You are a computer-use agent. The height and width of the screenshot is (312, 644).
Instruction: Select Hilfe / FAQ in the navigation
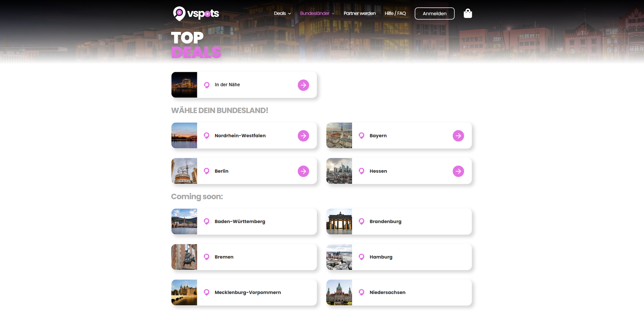[x=395, y=13]
